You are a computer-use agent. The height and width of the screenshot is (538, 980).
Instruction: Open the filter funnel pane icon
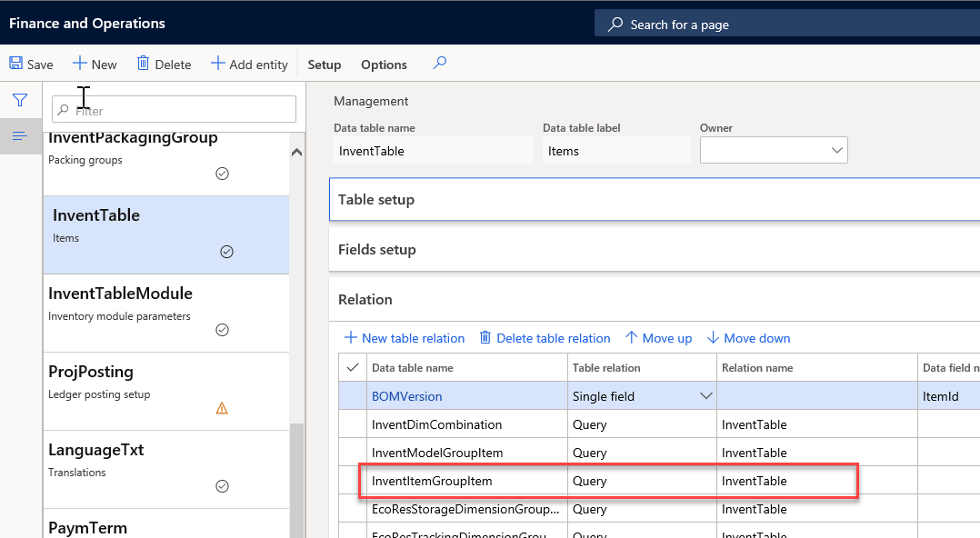pyautogui.click(x=19, y=100)
